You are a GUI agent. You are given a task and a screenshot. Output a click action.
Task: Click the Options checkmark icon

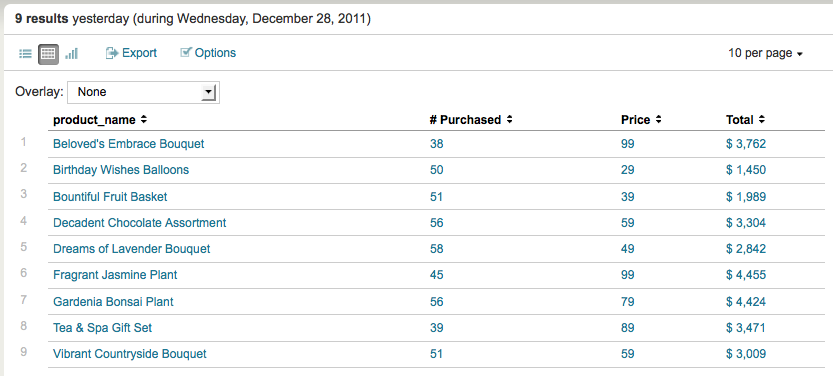tap(185, 53)
